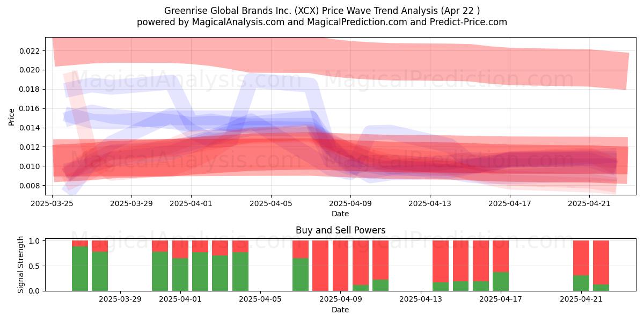Select the 2025-04-09 tick label on the price chart
644x322 pixels.
350,203
